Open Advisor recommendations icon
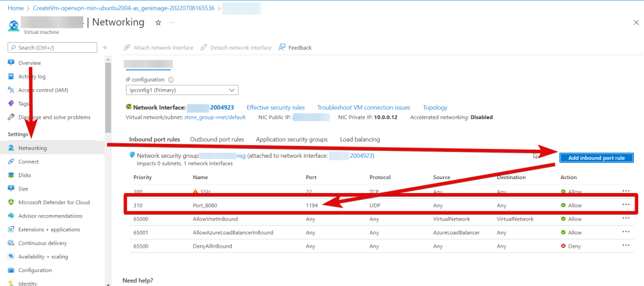This screenshot has height=286, width=644. point(11,216)
